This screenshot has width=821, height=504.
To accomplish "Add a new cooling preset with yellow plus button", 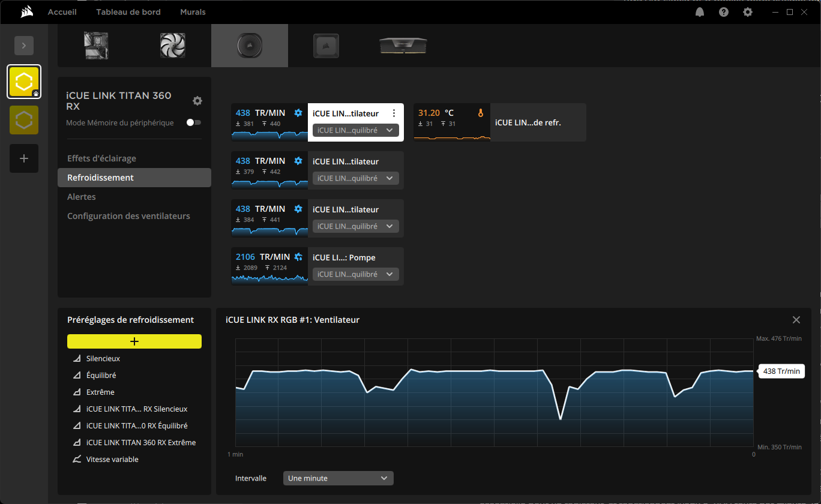I will click(134, 341).
